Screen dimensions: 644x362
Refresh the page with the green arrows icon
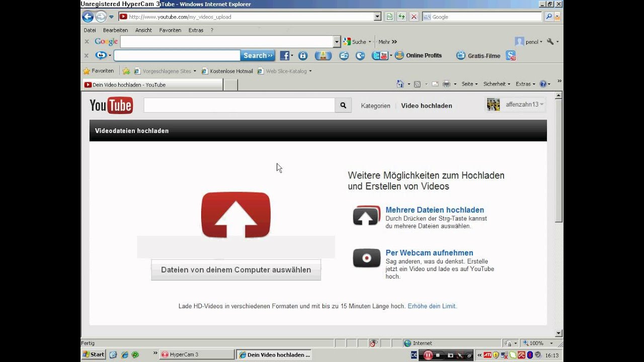(401, 17)
